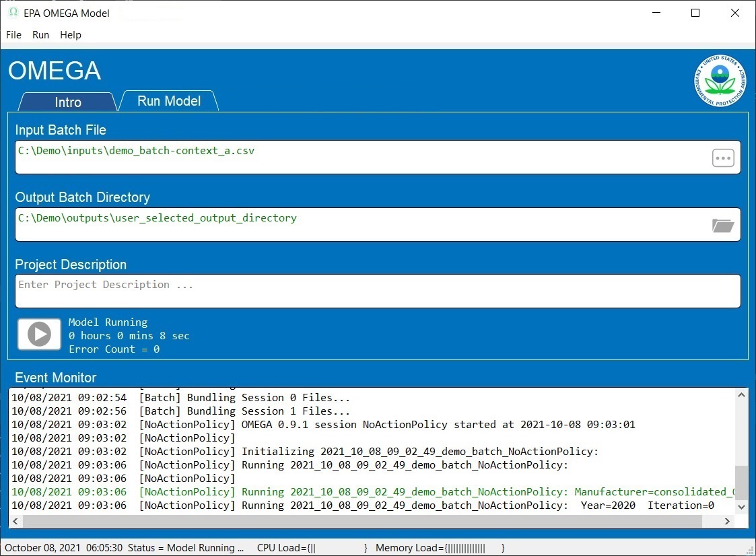Viewport: 756px width, 556px height.
Task: Open the Help menu
Action: pyautogui.click(x=71, y=35)
